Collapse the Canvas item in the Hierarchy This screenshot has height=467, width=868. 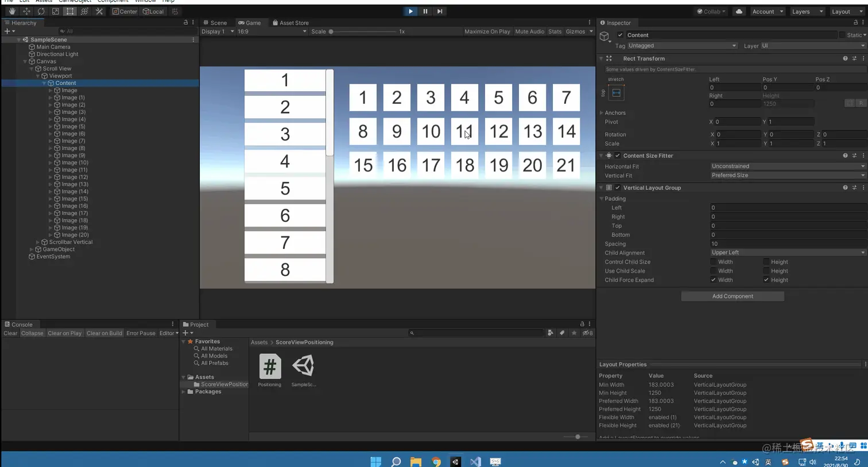coord(25,61)
